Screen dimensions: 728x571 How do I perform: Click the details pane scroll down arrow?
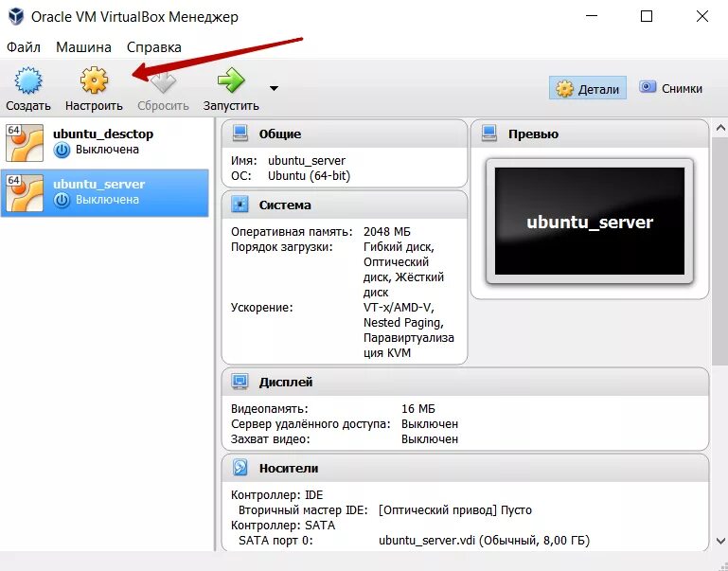(x=720, y=541)
